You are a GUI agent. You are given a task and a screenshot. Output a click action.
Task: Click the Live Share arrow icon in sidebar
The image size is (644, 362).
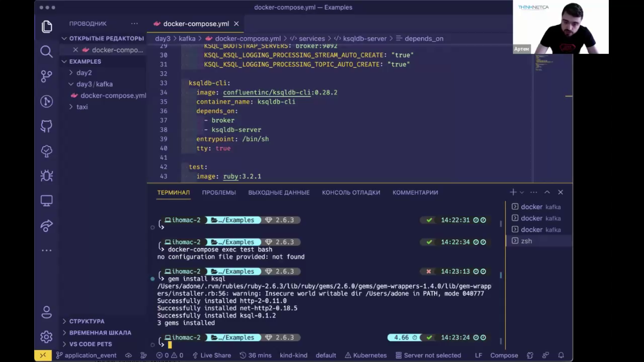click(46, 226)
